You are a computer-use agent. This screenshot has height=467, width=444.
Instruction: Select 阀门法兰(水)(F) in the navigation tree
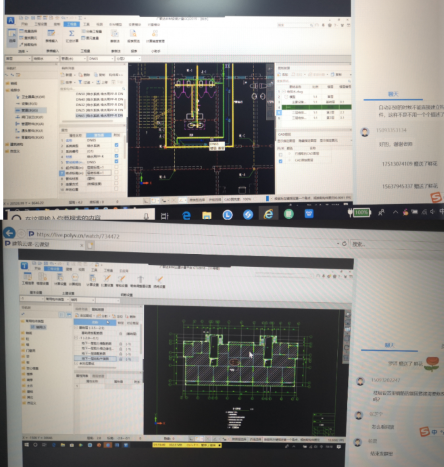coord(29,117)
